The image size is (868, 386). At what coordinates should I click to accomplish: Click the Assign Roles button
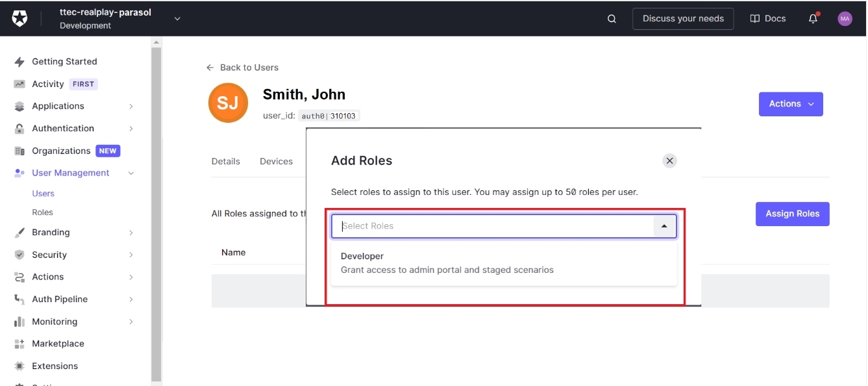pyautogui.click(x=792, y=214)
